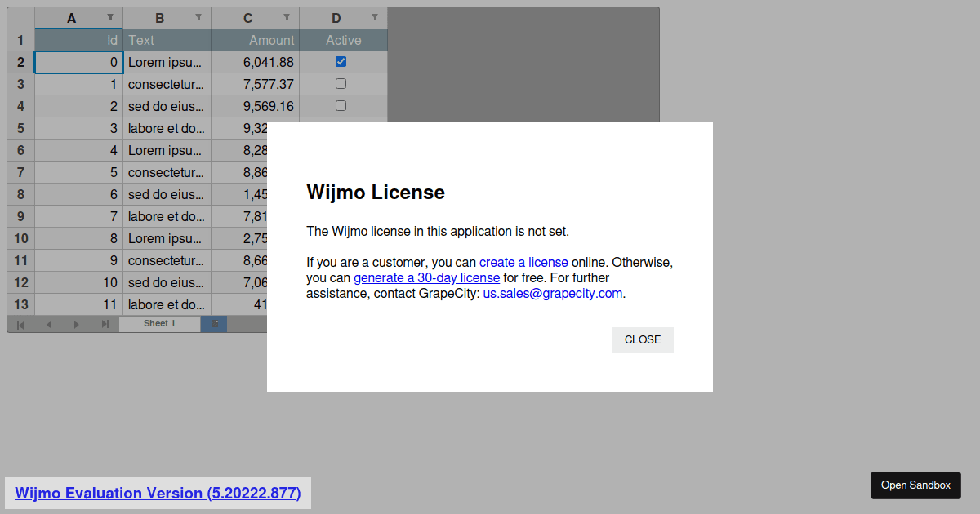Open filter dropdown for column B

tap(198, 17)
